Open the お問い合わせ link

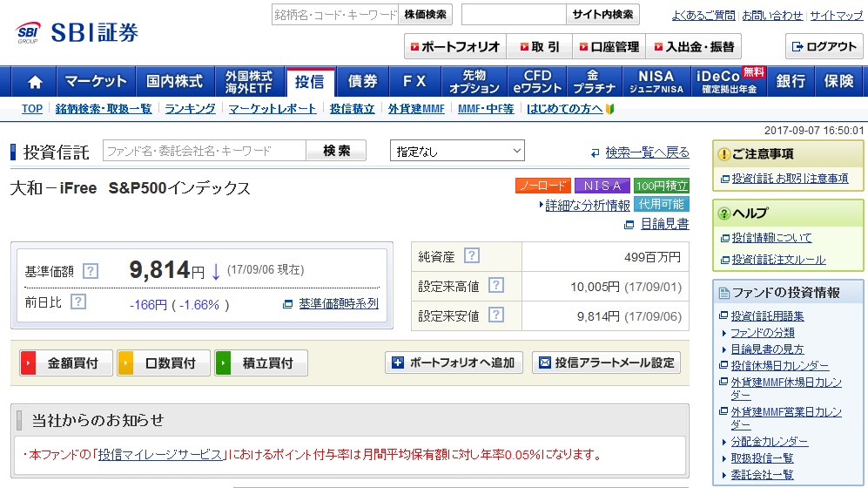click(x=772, y=16)
